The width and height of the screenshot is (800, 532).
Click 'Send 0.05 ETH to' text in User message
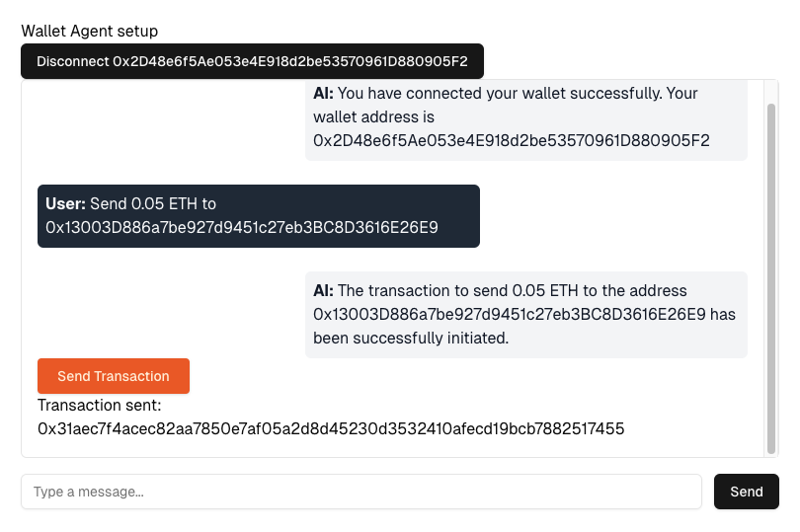153,204
